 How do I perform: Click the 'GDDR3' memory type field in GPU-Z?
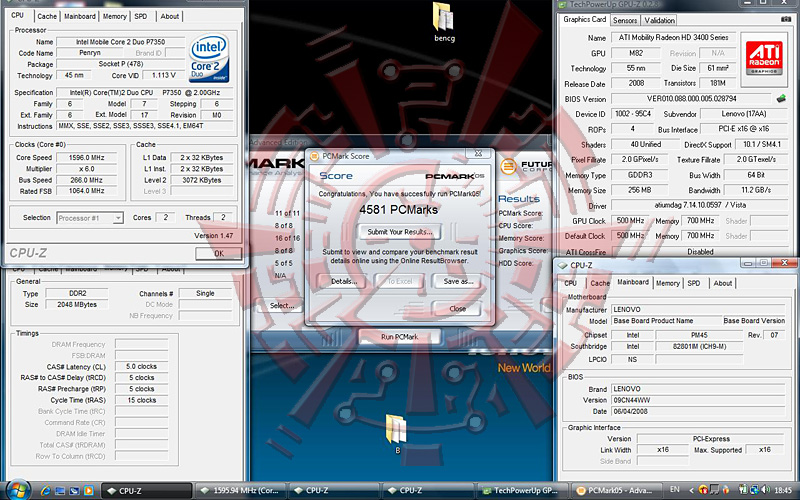coord(640,175)
